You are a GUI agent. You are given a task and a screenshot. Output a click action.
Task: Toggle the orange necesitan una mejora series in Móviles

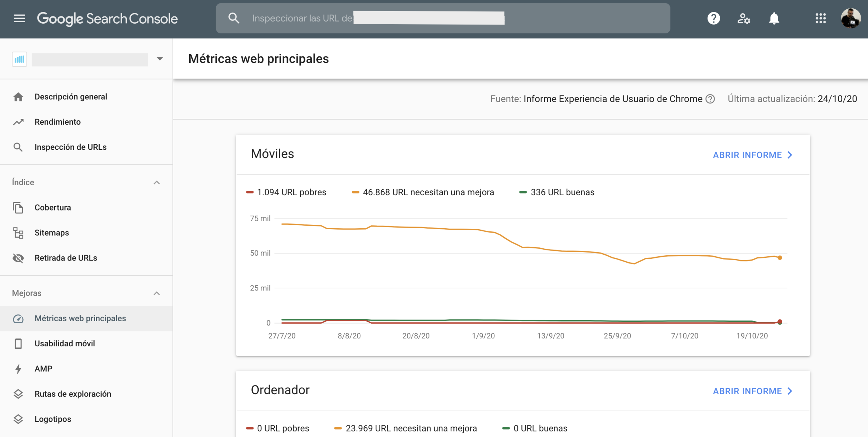pos(423,192)
